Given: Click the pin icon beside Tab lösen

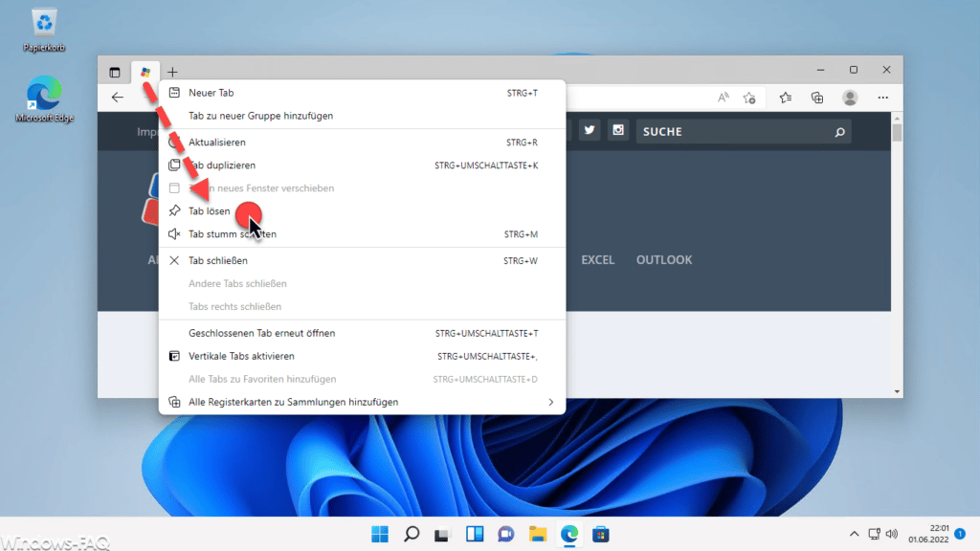Looking at the screenshot, I should click(174, 211).
